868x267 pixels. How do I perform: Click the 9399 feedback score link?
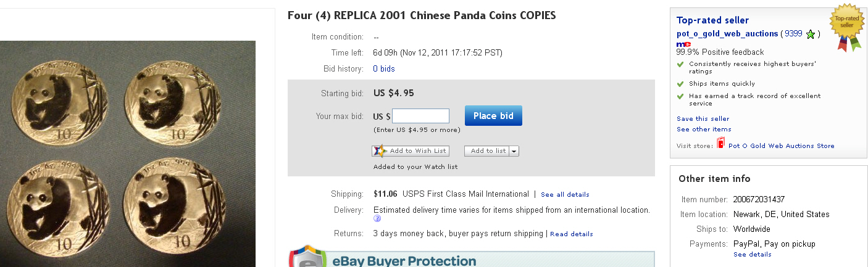point(793,34)
